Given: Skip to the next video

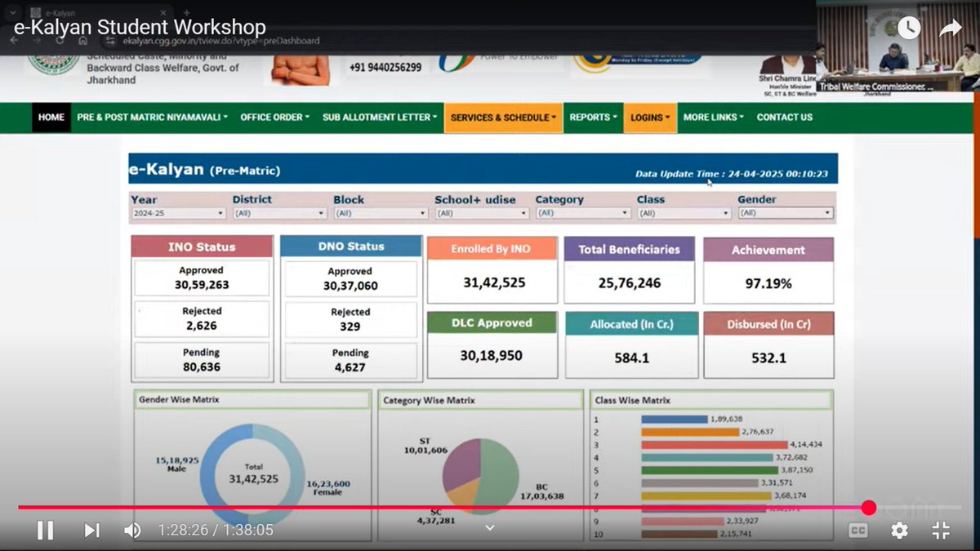Looking at the screenshot, I should point(91,531).
